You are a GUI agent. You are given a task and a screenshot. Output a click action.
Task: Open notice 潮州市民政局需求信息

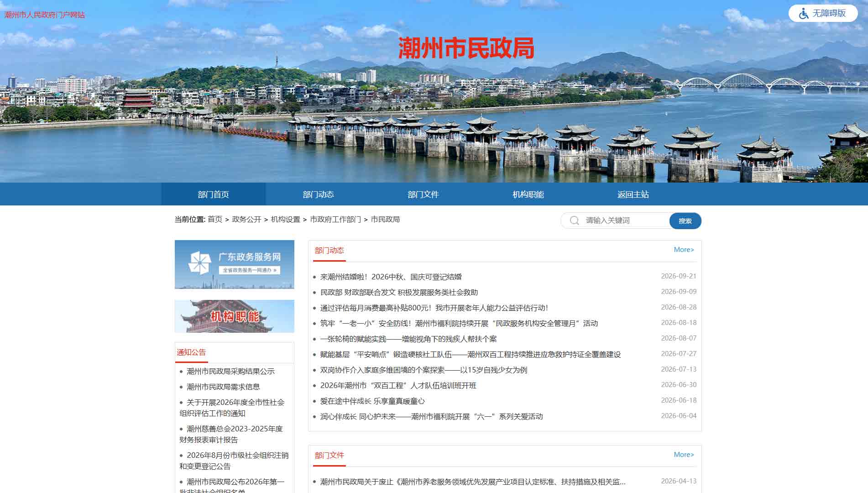coord(224,387)
